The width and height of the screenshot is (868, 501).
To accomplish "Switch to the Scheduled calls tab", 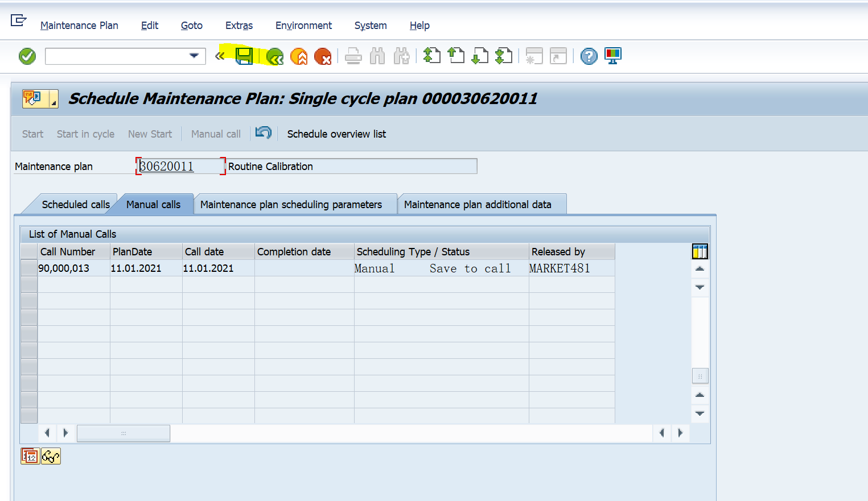I will 76,205.
